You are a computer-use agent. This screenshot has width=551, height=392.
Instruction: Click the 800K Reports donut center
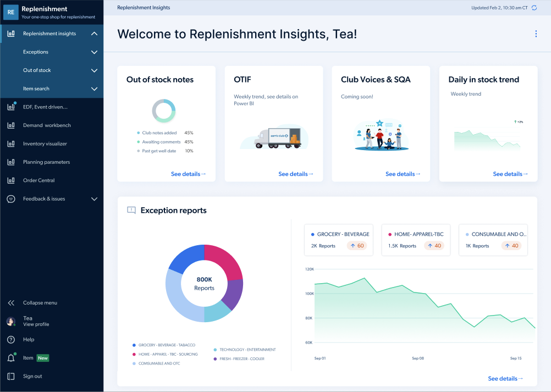coord(204,284)
